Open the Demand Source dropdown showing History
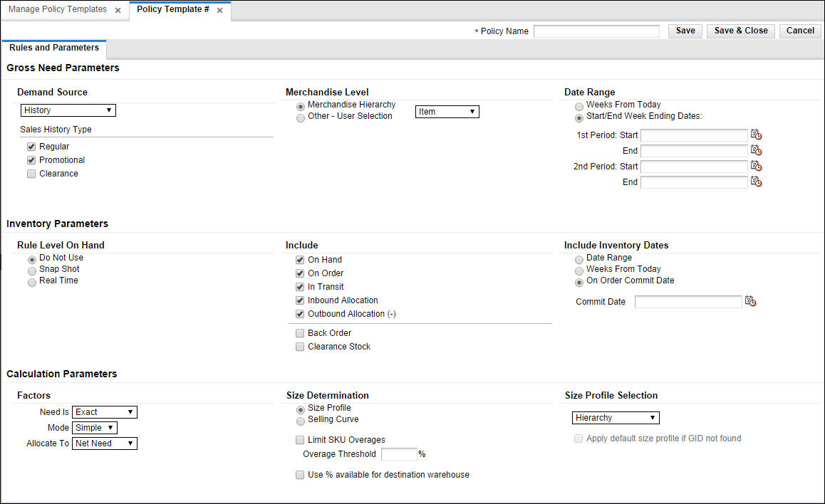Image resolution: width=825 pixels, height=504 pixels. click(x=68, y=110)
